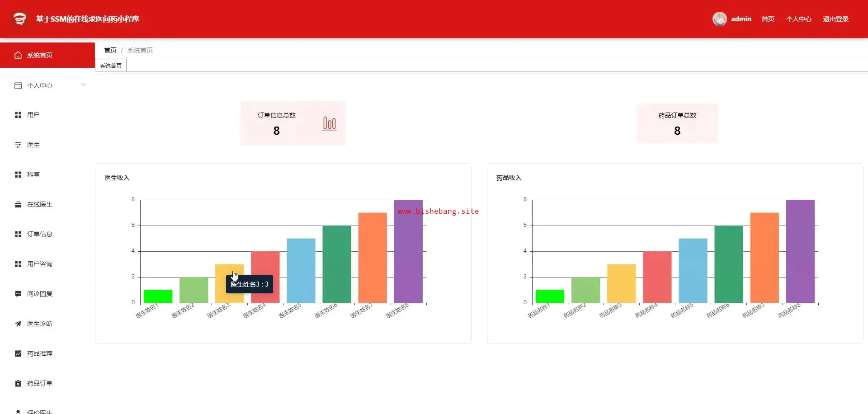Expand the sidebar 个人中心 chevron
The image size is (868, 414).
tap(83, 85)
